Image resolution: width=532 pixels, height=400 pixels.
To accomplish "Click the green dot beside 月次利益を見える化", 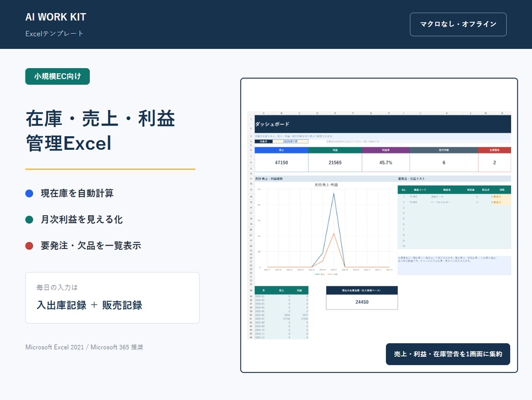I will [x=29, y=220].
